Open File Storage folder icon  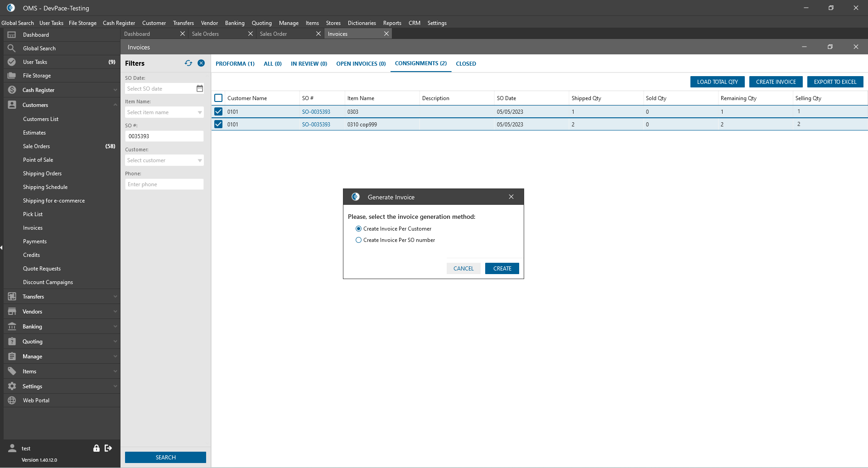point(12,76)
